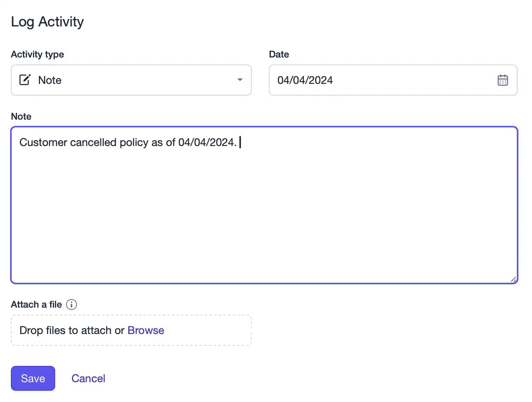This screenshot has width=532, height=402.
Task: Cancel logging the activity
Action: point(88,378)
